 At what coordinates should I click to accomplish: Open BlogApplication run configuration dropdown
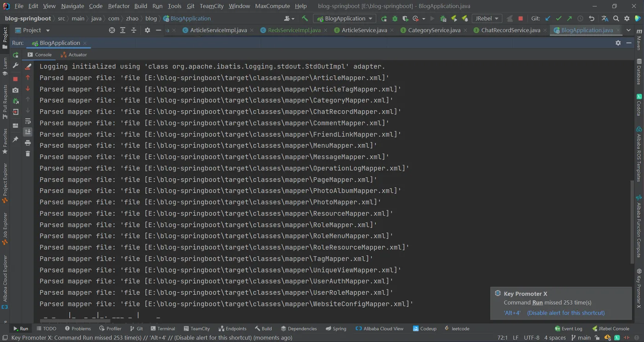tap(345, 18)
